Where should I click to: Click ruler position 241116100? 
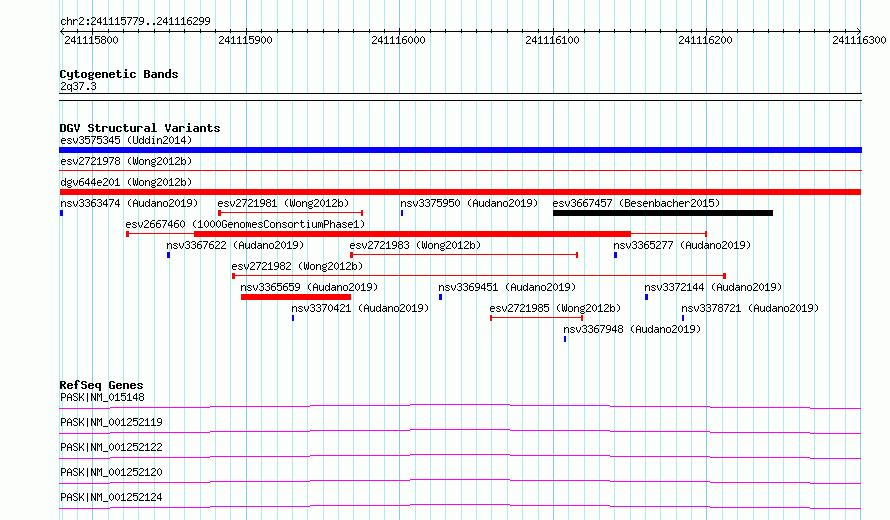pyautogui.click(x=552, y=40)
